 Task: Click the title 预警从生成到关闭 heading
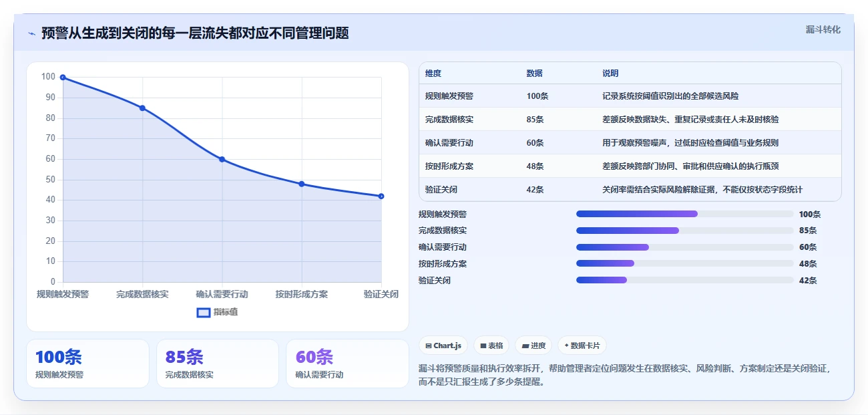195,33
